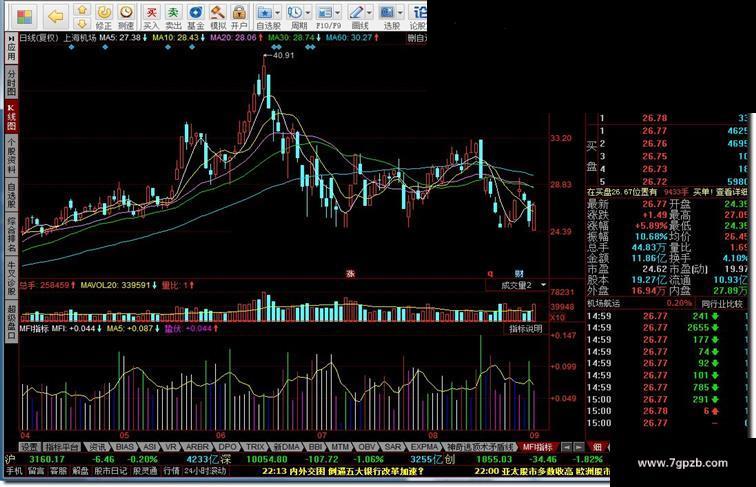Click the F10/F9 info icon
The image size is (756, 487).
[325, 13]
